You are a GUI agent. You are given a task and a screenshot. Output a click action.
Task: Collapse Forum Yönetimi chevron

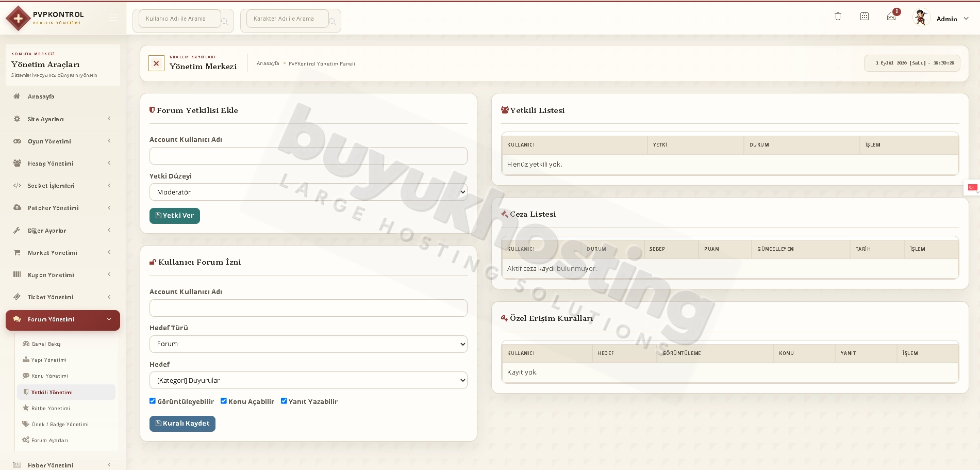(109, 319)
